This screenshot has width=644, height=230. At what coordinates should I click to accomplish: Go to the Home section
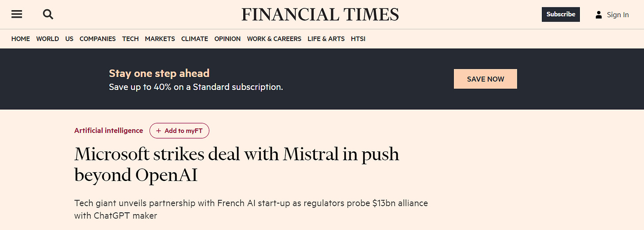point(20,39)
